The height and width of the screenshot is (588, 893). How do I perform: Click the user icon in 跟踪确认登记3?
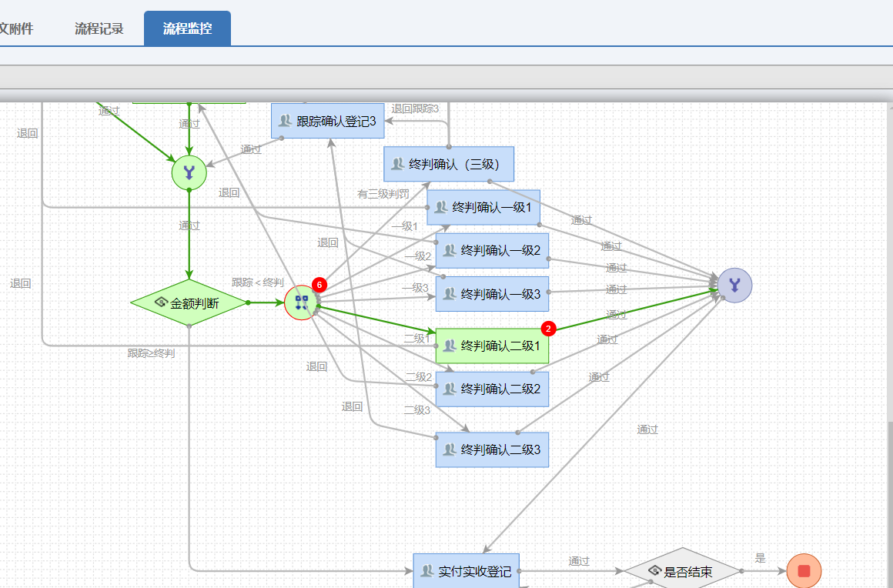click(286, 121)
